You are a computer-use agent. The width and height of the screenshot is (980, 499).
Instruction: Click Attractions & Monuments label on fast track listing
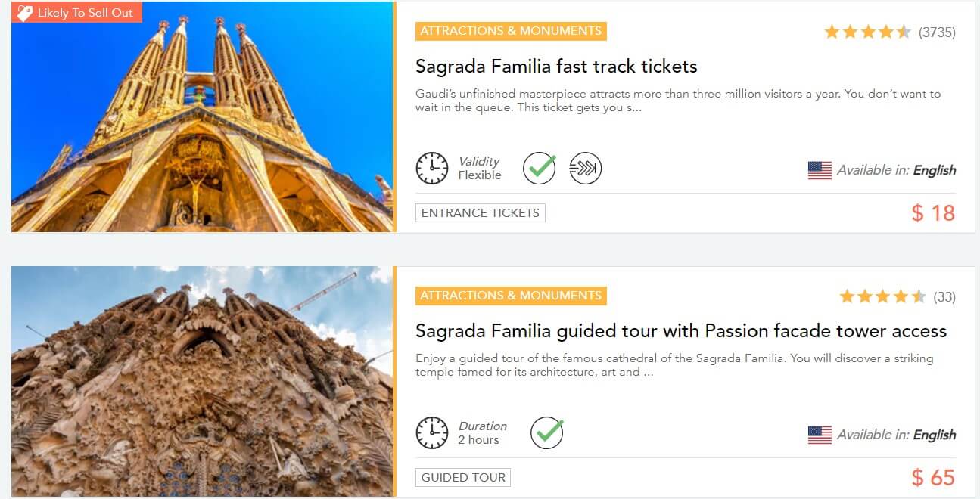[511, 31]
